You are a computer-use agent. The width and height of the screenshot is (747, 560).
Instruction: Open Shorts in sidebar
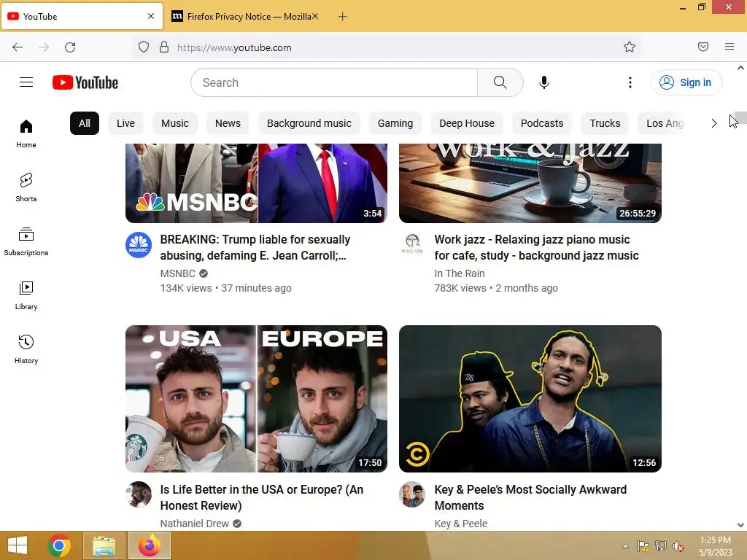(26, 187)
